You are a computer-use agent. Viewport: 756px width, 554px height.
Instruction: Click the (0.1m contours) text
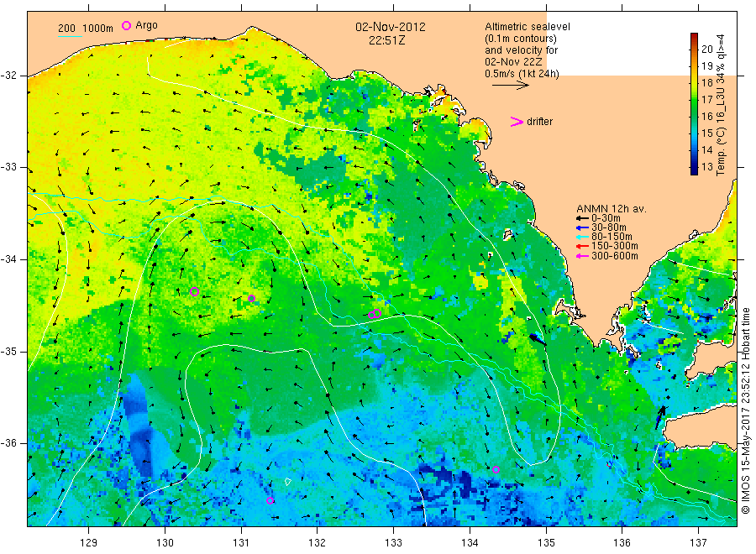pyautogui.click(x=521, y=39)
